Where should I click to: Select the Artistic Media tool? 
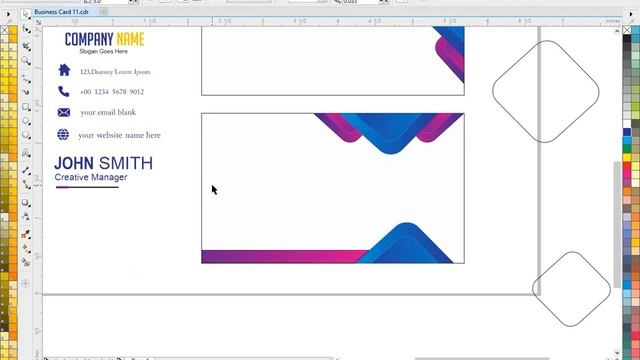[26, 92]
